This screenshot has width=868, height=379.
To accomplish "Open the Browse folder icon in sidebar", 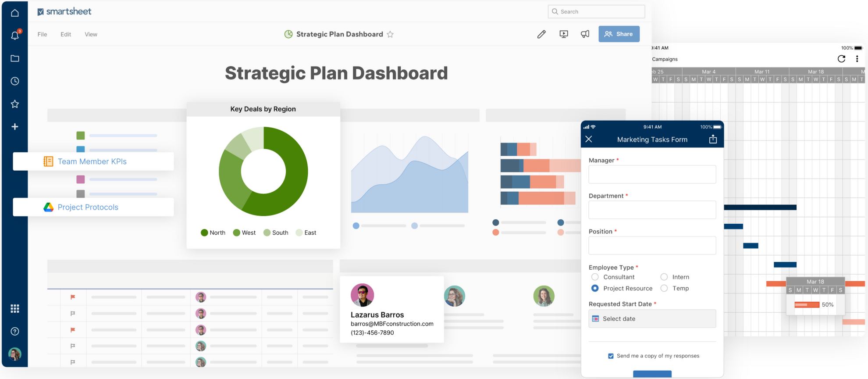I will [15, 58].
